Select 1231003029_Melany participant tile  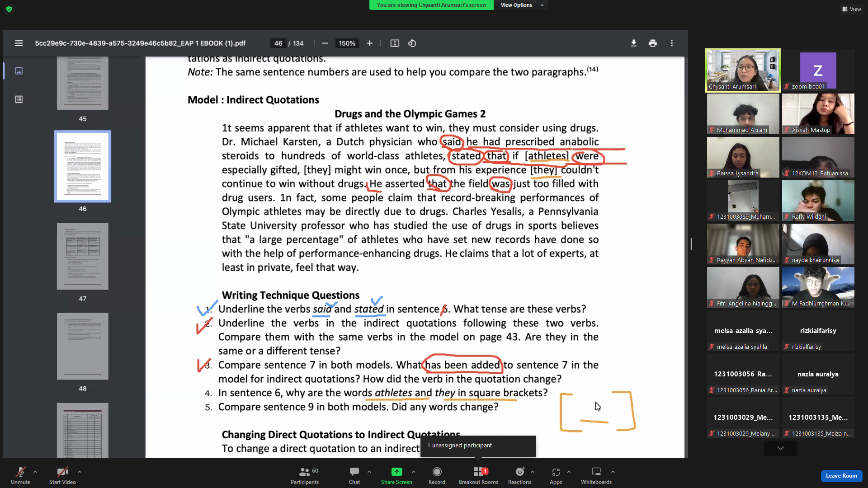[743, 418]
